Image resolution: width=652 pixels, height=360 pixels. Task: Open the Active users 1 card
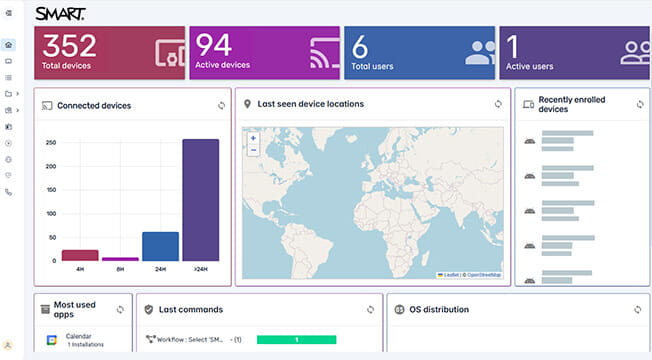coord(574,53)
